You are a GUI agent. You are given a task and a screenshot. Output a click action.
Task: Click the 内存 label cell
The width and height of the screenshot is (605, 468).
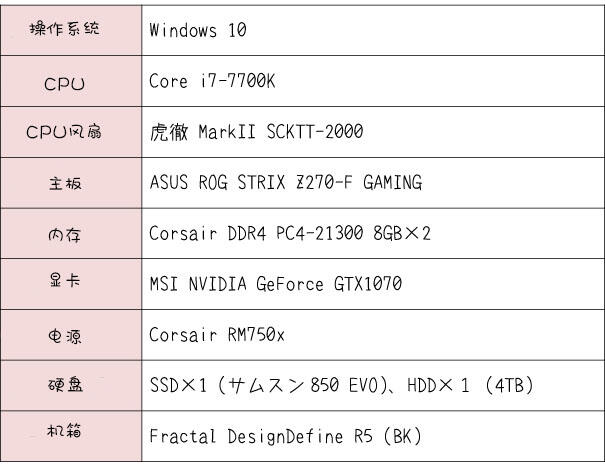coord(71,233)
